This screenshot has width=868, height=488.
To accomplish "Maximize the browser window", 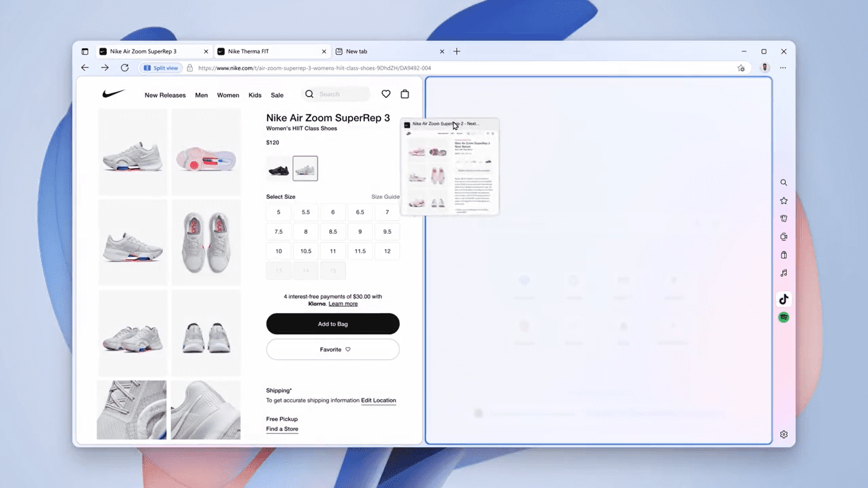I will point(764,51).
